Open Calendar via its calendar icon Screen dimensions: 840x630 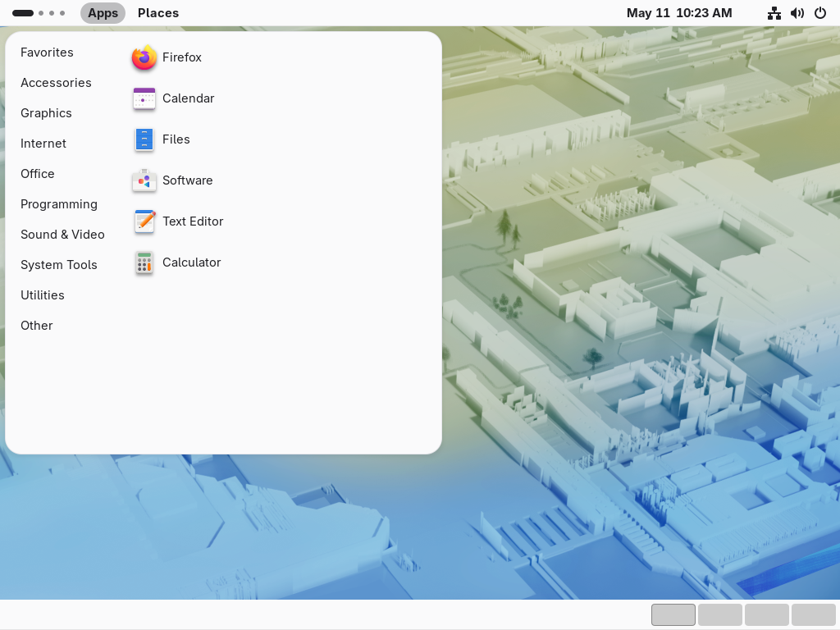click(x=144, y=98)
